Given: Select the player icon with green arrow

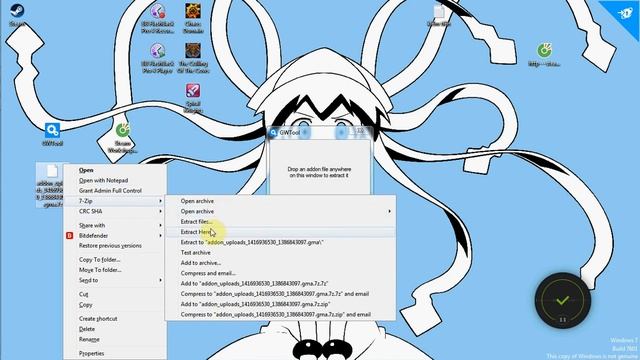Looking at the screenshot, I should click(158, 51).
